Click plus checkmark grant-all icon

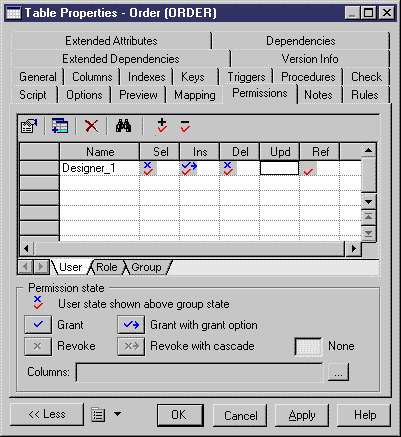tap(162, 126)
